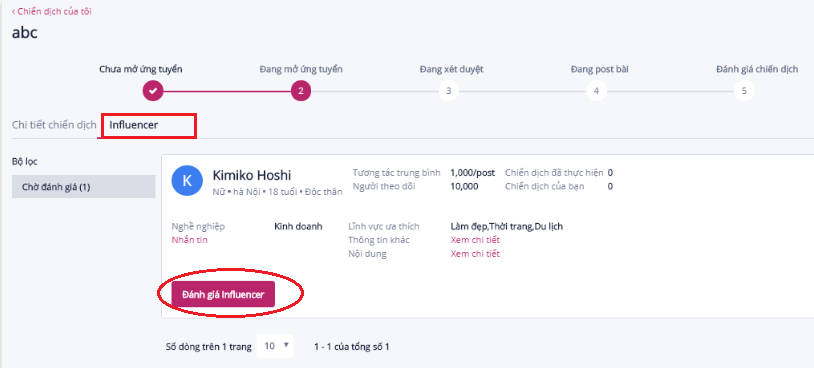Click the Nhắn tin link
The height and width of the screenshot is (368, 814).
189,240
